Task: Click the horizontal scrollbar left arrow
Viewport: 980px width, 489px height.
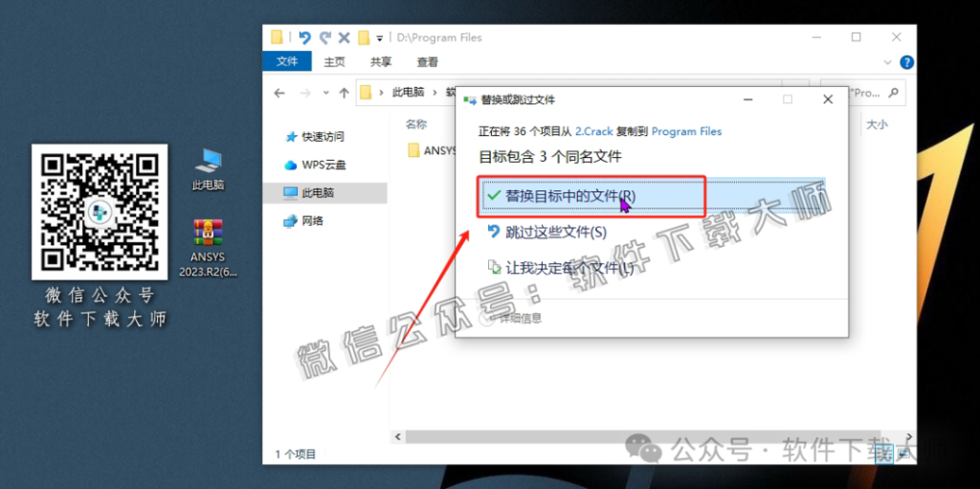Action: tap(398, 435)
